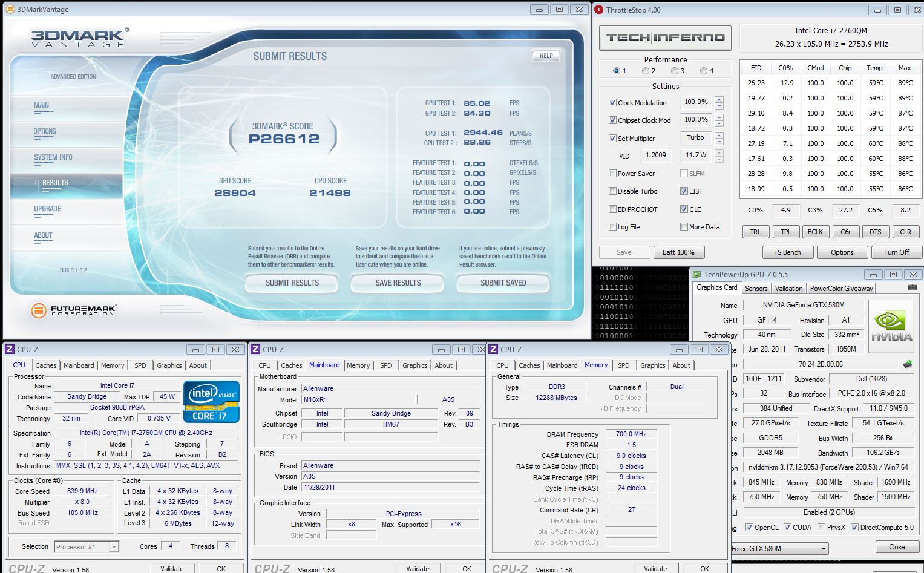
Task: Switch to the Sensors tab in GPU-Z
Action: [756, 289]
